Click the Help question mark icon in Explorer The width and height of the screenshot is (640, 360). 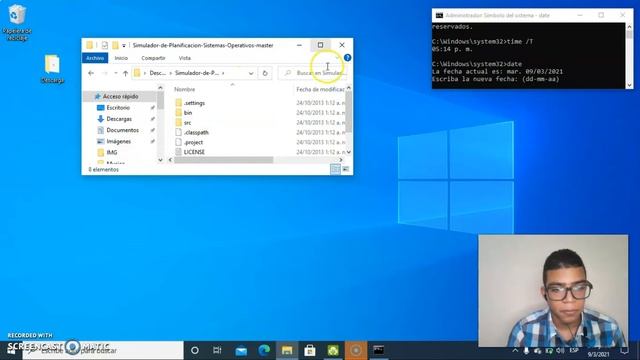[347, 58]
